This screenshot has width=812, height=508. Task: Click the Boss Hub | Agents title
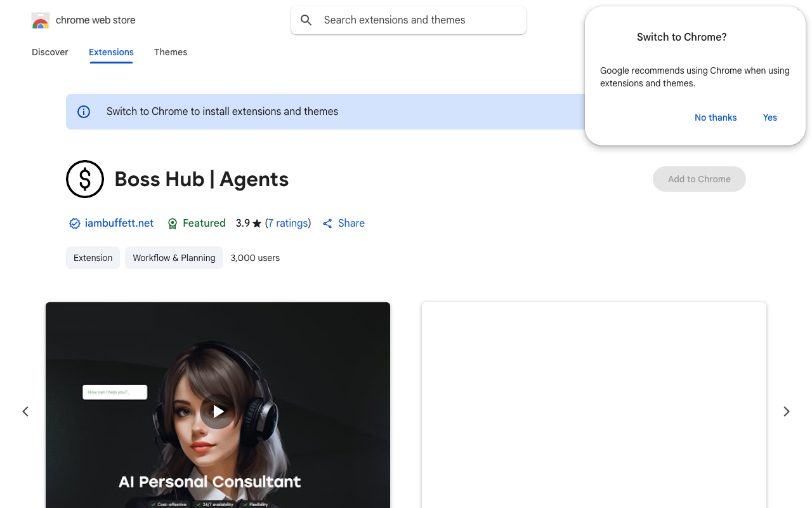click(x=202, y=179)
